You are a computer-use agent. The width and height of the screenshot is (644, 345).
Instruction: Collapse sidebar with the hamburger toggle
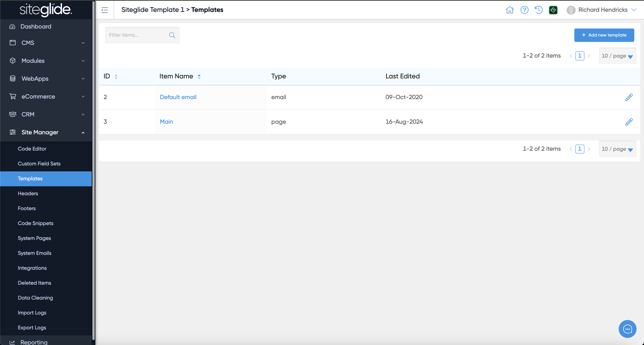tap(105, 10)
